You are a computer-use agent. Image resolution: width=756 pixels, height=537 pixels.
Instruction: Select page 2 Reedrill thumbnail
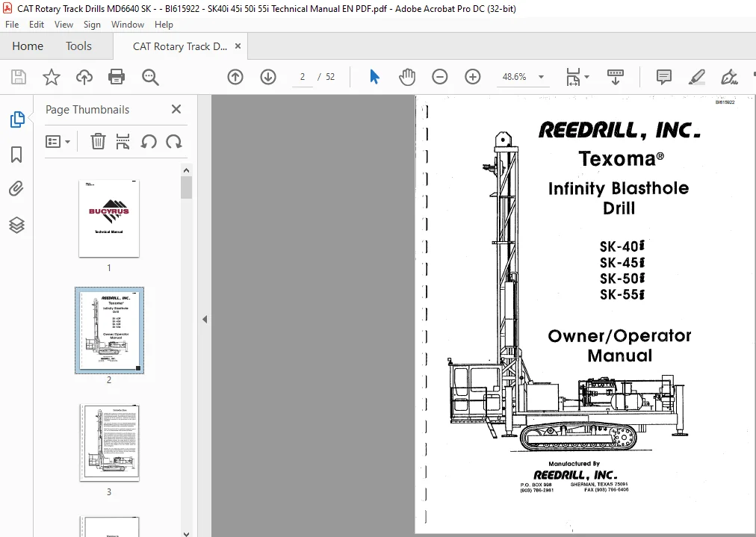pyautogui.click(x=109, y=330)
